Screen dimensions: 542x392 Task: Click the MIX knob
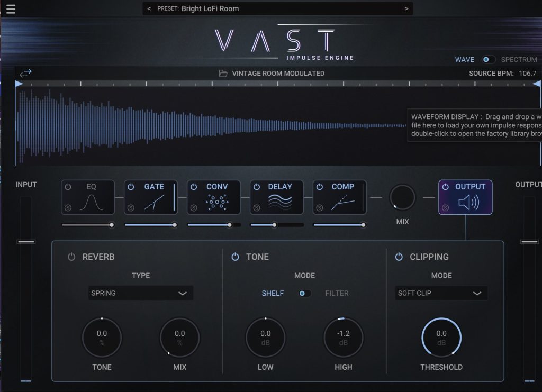tap(402, 198)
